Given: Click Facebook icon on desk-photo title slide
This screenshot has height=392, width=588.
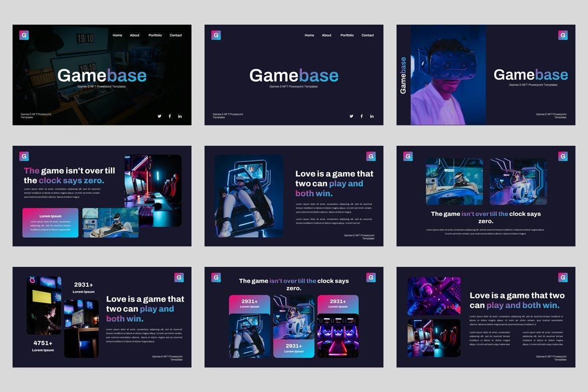Looking at the screenshot, I should pyautogui.click(x=169, y=116).
